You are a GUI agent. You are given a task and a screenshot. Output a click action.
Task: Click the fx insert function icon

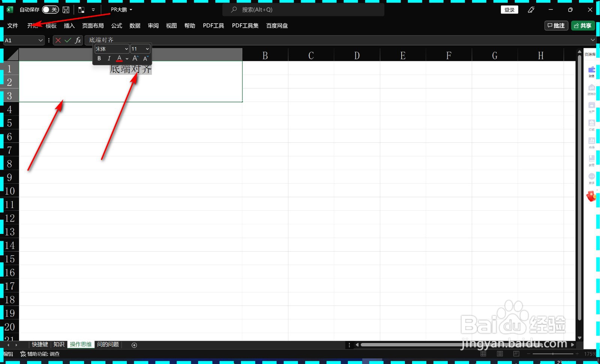tap(78, 40)
